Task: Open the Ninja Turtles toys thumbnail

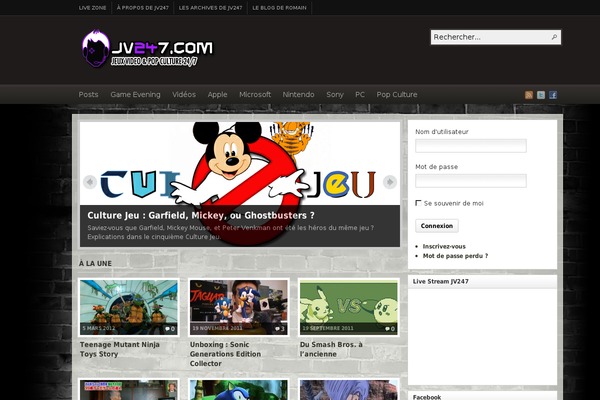Action: click(129, 307)
